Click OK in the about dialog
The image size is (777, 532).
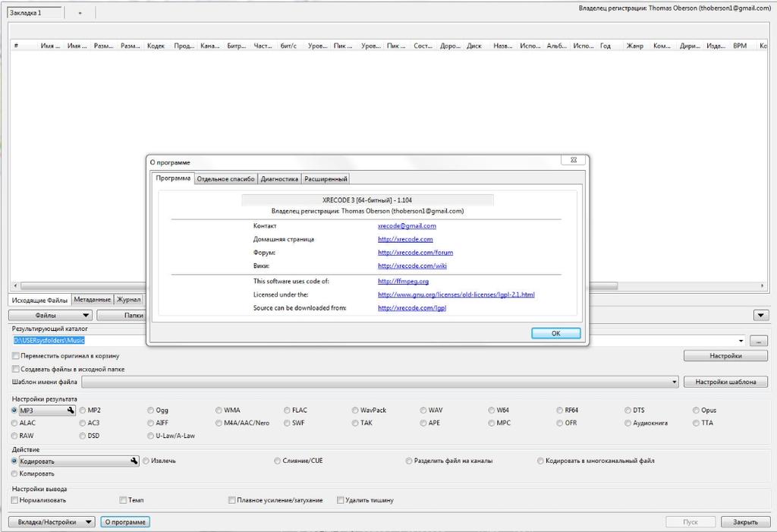pos(556,334)
